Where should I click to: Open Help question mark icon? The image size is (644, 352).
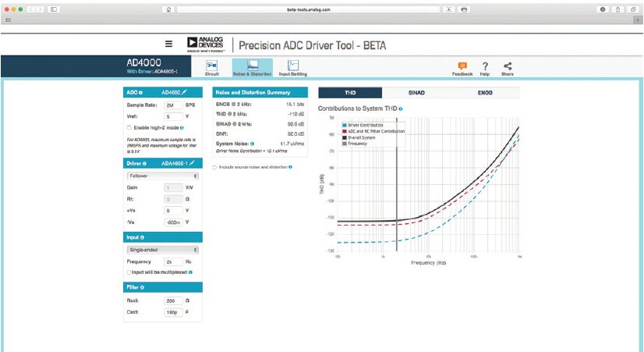(x=485, y=66)
